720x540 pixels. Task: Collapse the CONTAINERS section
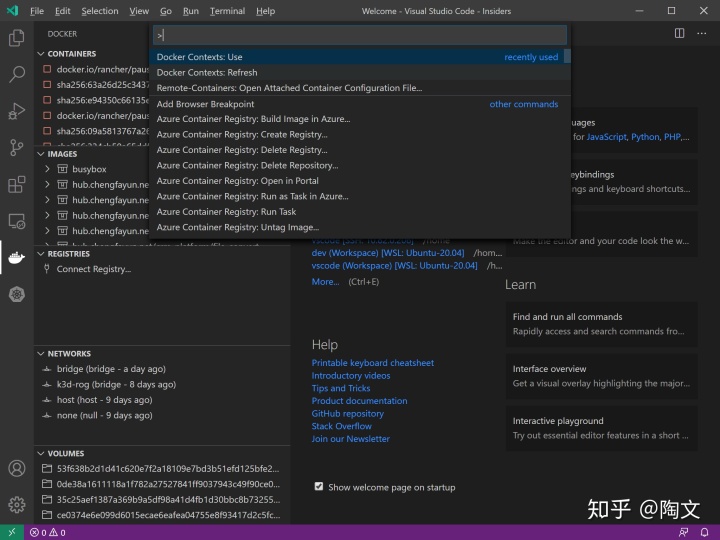41,54
